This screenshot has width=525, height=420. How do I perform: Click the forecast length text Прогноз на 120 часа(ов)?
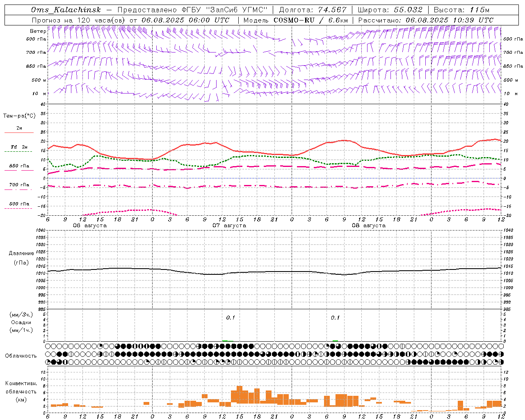click(79, 20)
